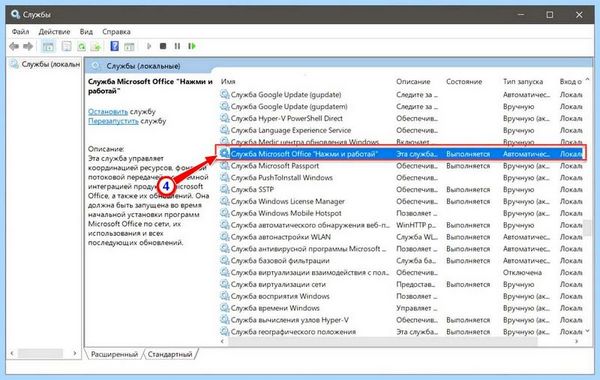This screenshot has width=600, height=380.
Task: Click the tree pane scrollbar right arrow
Action: (x=75, y=353)
